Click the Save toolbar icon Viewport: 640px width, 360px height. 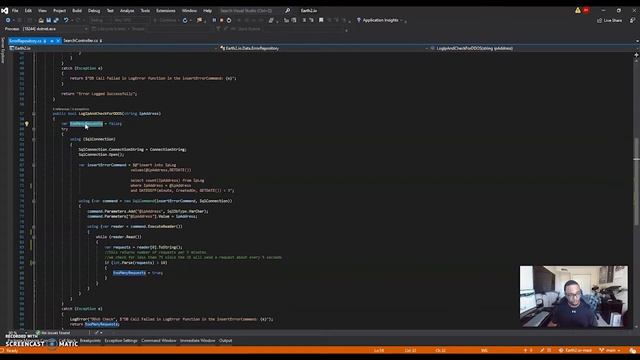point(49,20)
